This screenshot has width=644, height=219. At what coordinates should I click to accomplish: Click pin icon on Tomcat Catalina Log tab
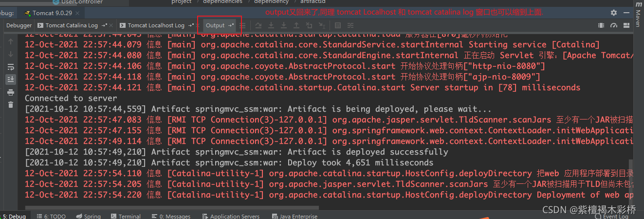105,25
